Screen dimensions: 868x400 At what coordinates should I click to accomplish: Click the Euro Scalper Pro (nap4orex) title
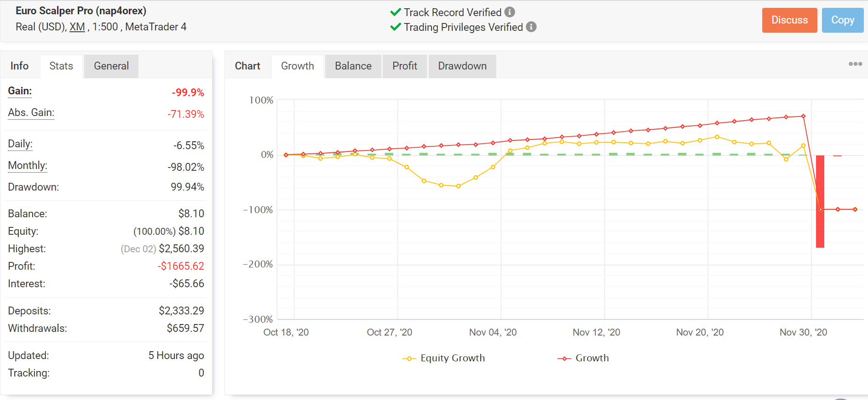tap(81, 11)
